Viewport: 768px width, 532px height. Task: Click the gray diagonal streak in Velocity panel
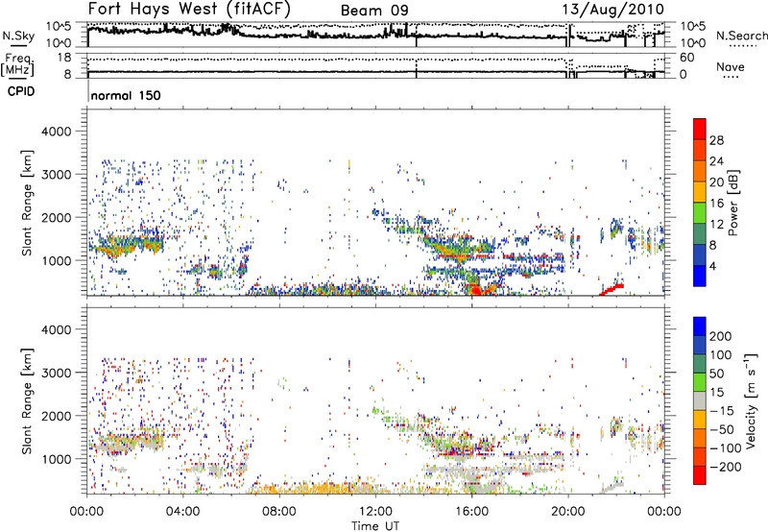[x=612, y=488]
